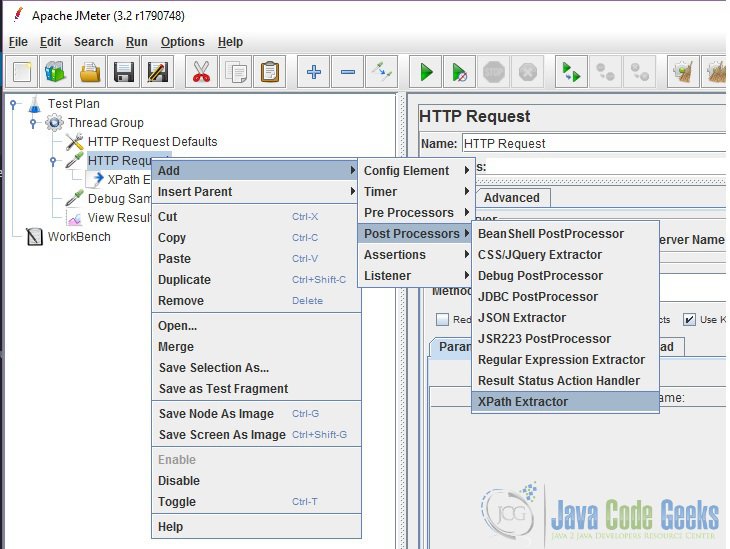
Task: Click the Name input field
Action: point(594,143)
